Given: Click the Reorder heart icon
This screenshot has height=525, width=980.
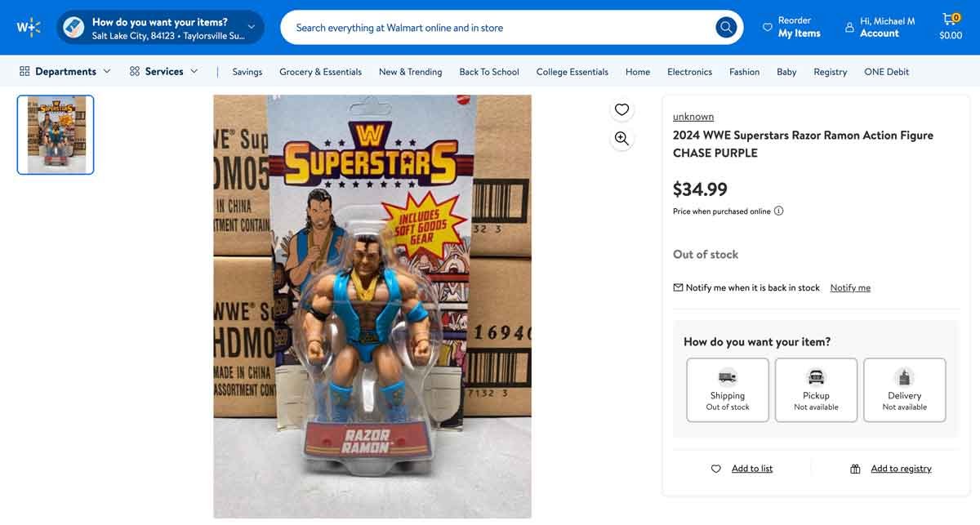Looking at the screenshot, I should click(x=766, y=26).
